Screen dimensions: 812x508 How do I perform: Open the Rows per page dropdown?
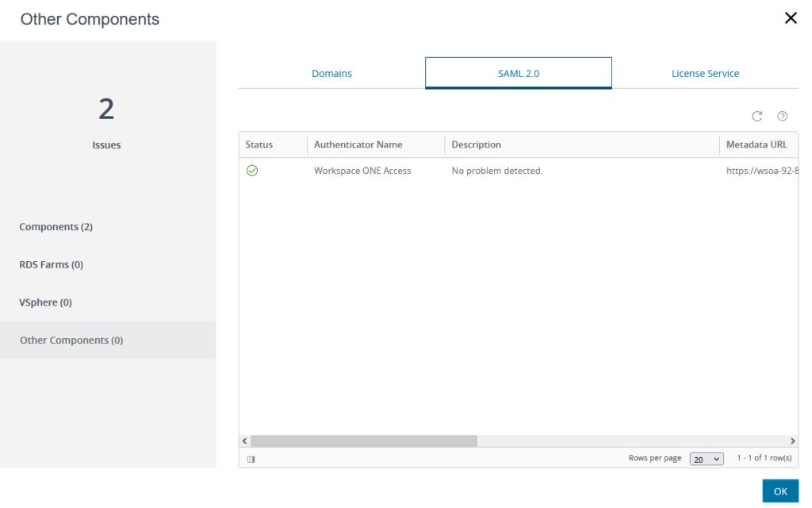pos(706,459)
